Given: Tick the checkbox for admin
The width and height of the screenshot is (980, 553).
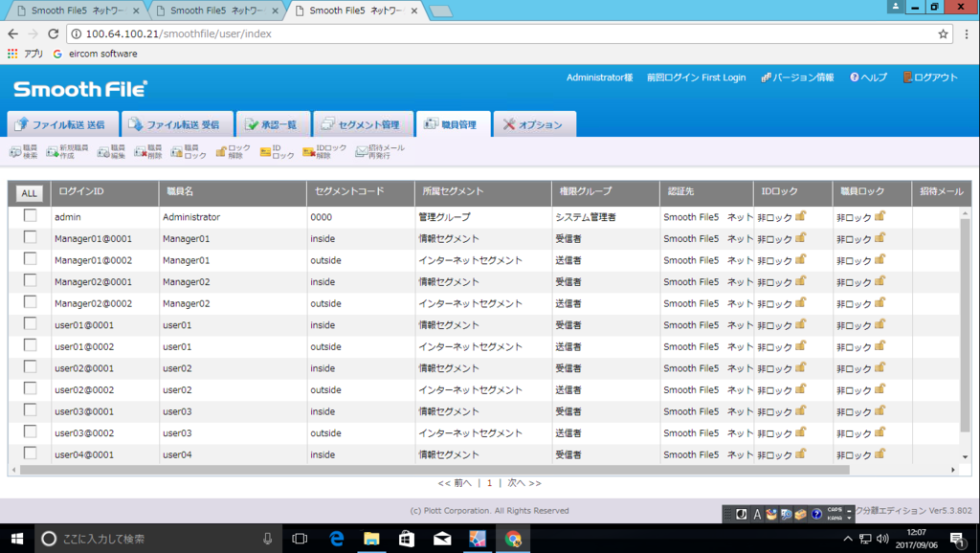Looking at the screenshot, I should click(x=30, y=215).
